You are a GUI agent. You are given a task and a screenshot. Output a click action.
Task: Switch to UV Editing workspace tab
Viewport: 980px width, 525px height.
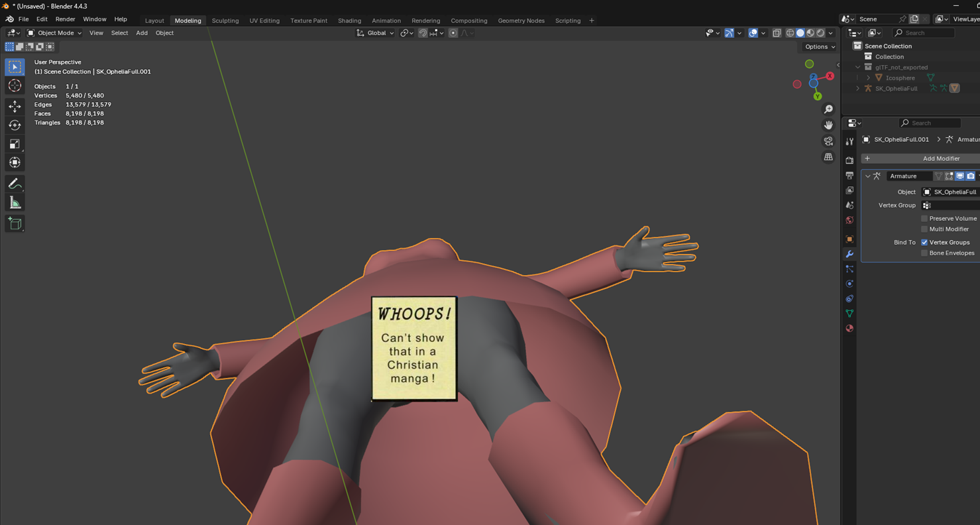(x=264, y=21)
